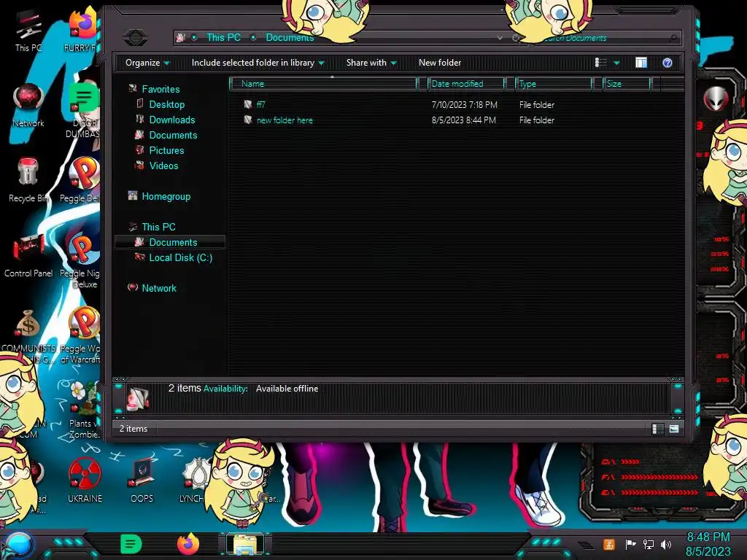Click the ff7 folder icon
This screenshot has width=747, height=560.
click(x=248, y=104)
